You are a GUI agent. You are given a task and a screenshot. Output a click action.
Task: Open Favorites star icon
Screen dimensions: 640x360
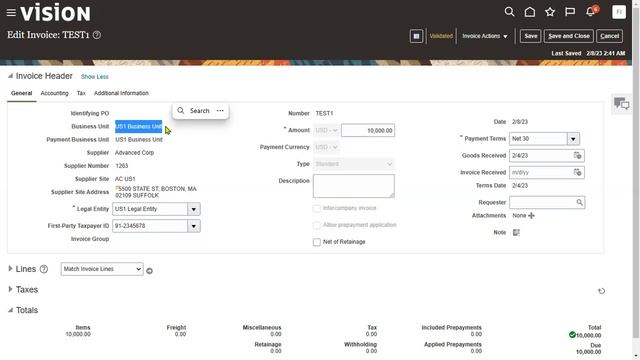(550, 12)
